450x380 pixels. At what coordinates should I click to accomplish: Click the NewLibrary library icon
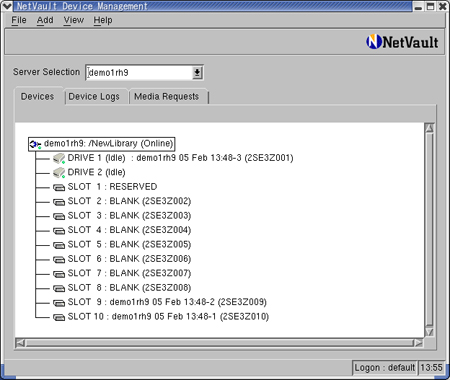click(35, 144)
